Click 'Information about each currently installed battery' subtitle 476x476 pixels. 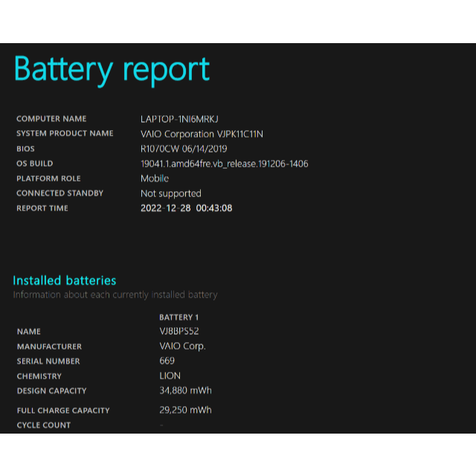[115, 295]
